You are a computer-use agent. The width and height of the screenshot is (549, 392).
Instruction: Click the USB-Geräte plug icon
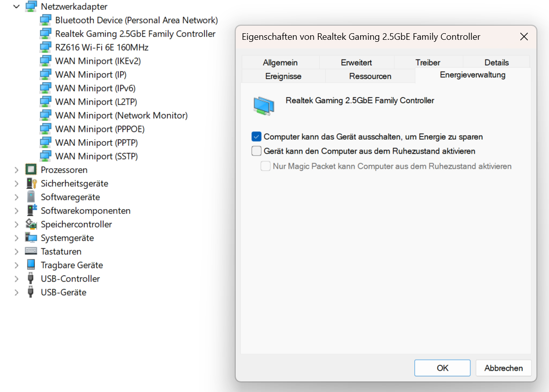[31, 292]
